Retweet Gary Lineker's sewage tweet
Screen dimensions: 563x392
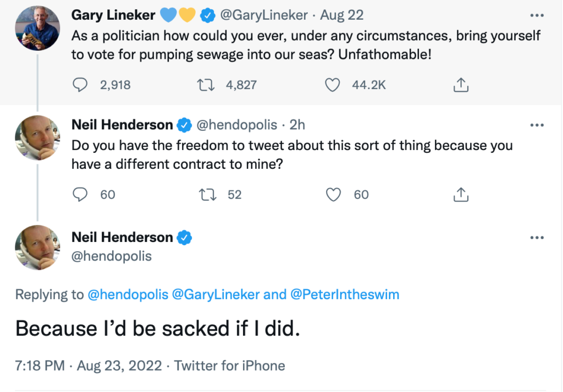pyautogui.click(x=206, y=85)
